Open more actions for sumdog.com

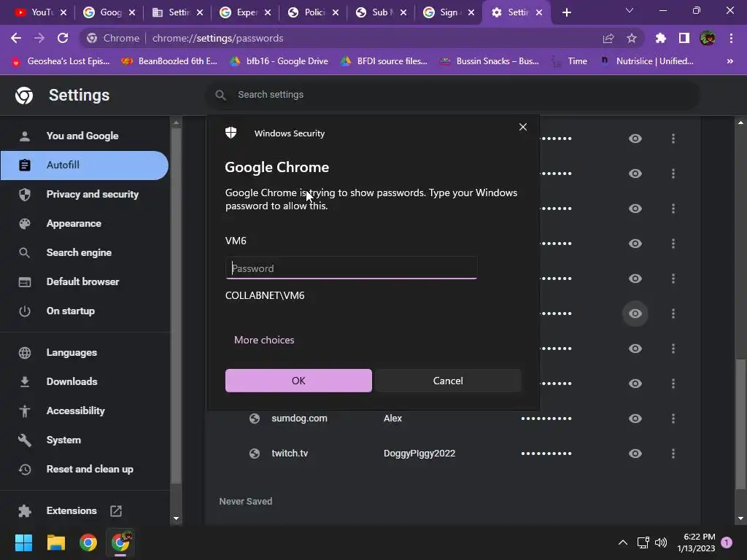click(673, 419)
